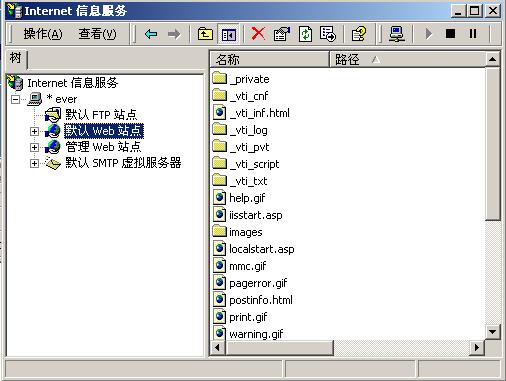Viewport: 506px width, 381px height.
Task: Select the _vti_log folder
Action: tap(249, 130)
